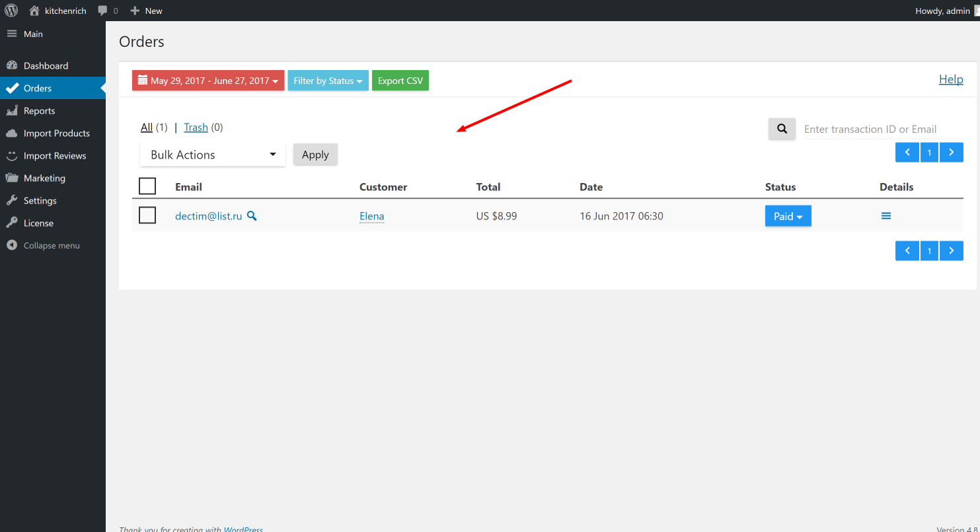Click the Reports chart icon
The width and height of the screenshot is (980, 532).
coord(12,110)
